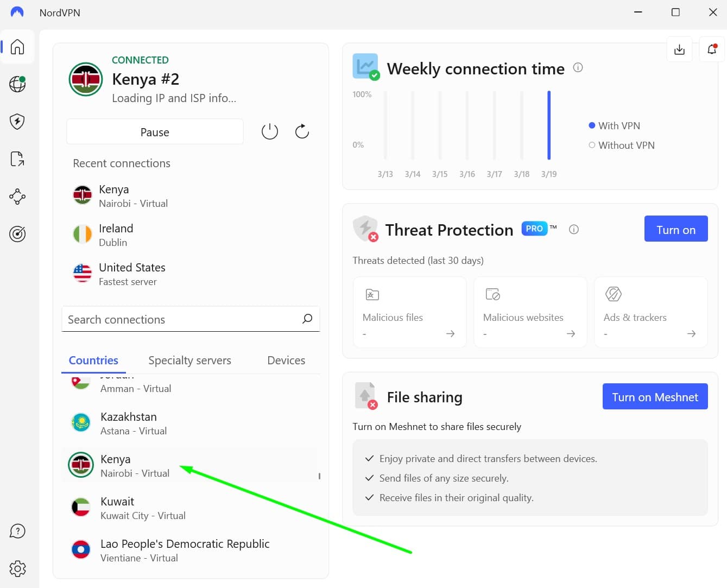Image resolution: width=727 pixels, height=588 pixels.
Task: Maximize the NordVPN window
Action: coord(676,12)
